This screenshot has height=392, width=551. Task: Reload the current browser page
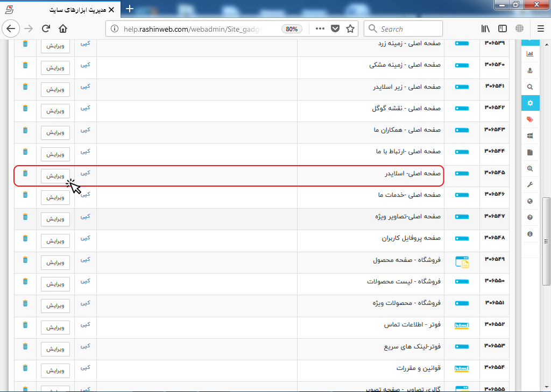click(x=46, y=29)
